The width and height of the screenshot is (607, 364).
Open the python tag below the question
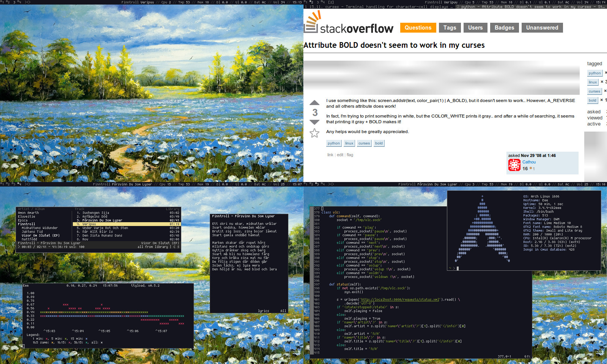click(333, 143)
